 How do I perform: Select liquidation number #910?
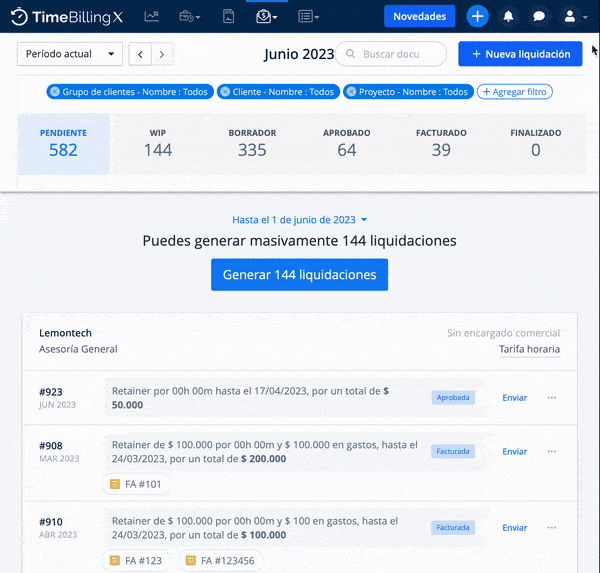tap(51, 522)
